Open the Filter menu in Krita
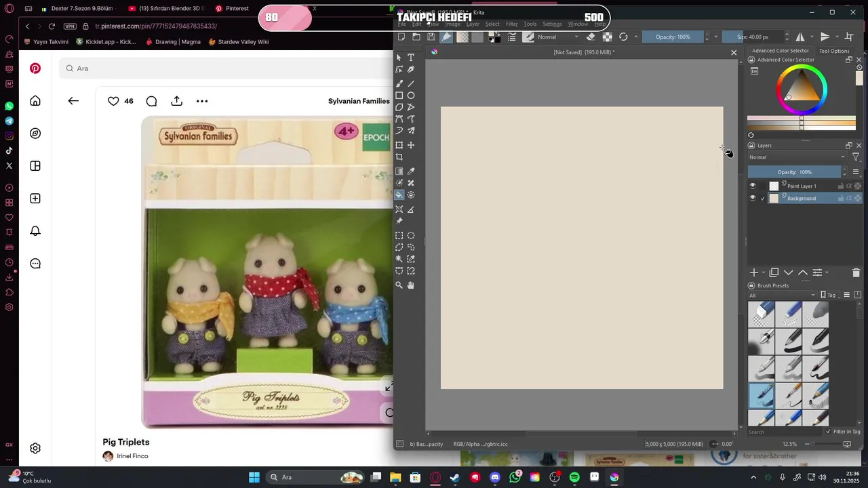868x488 pixels. (512, 24)
